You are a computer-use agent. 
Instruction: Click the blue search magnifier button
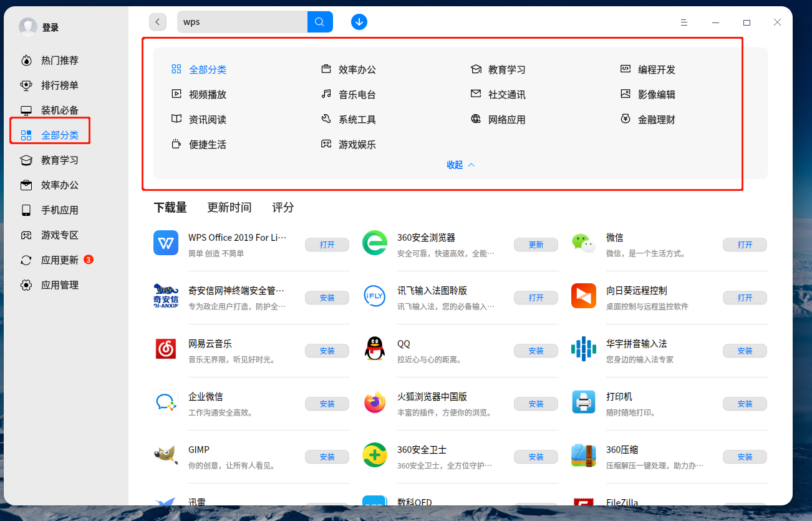[320, 22]
